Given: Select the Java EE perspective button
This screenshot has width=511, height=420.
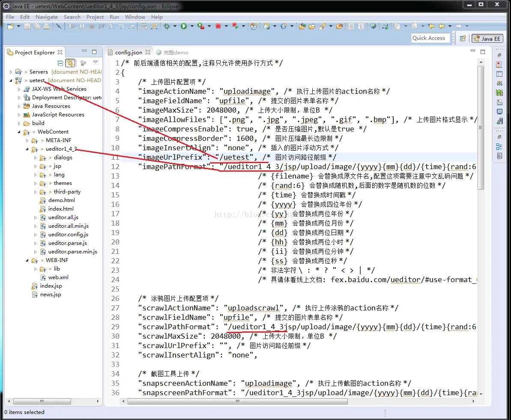Looking at the screenshot, I should [487, 39].
